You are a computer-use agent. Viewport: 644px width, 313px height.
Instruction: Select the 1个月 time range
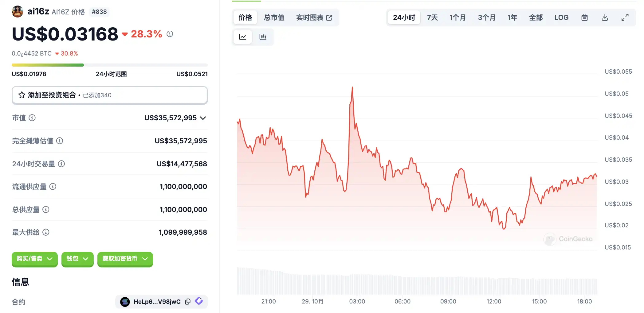point(457,17)
